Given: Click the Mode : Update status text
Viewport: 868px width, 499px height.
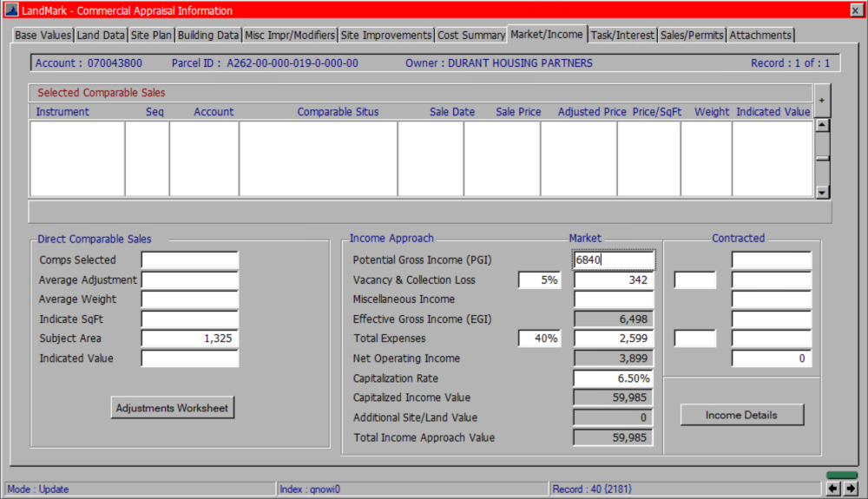Looking at the screenshot, I should coord(37,489).
